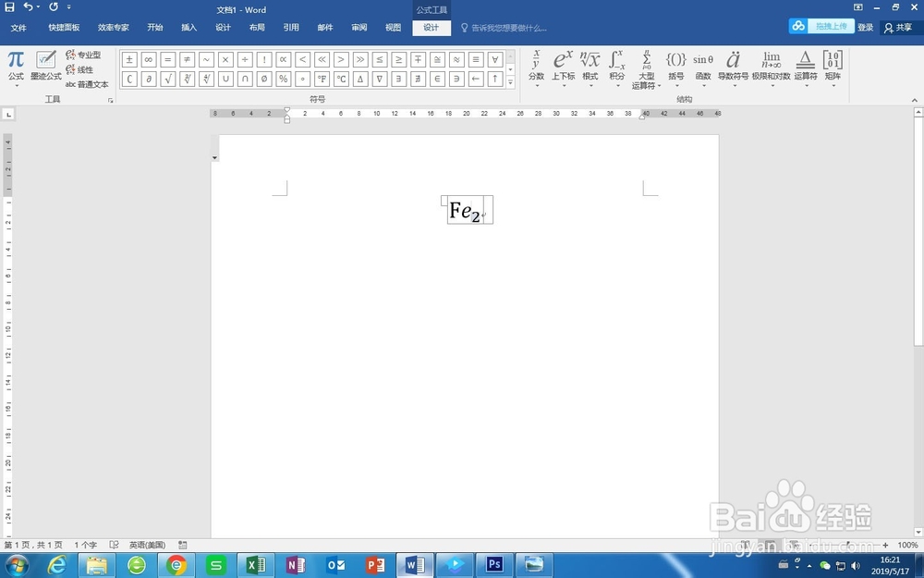Insert the element-of ∈ symbol

(437, 79)
